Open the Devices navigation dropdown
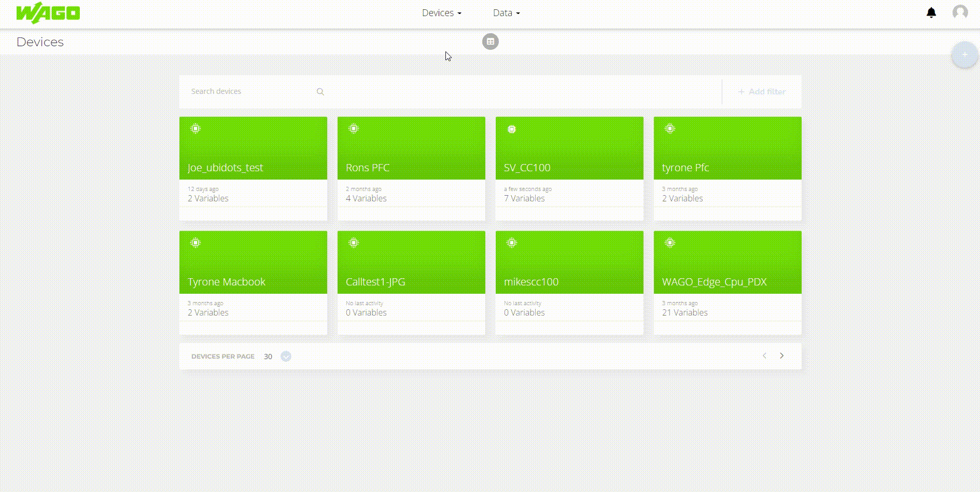980x492 pixels. [x=441, y=12]
